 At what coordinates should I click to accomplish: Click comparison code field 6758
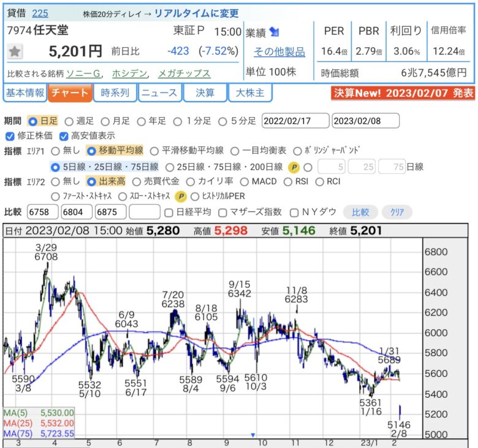(43, 212)
